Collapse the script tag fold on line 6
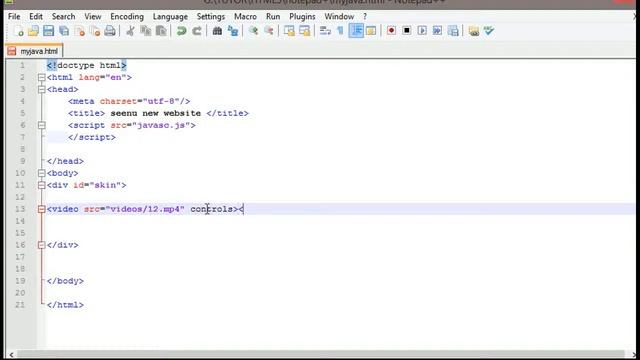The height and width of the screenshot is (360, 640). coord(41,125)
